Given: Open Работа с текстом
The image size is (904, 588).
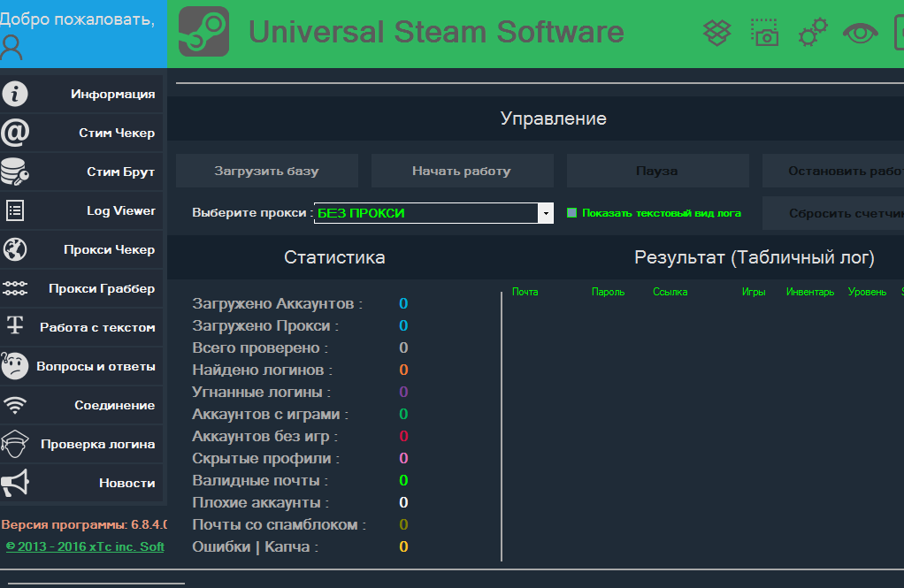Looking at the screenshot, I should click(x=81, y=327).
